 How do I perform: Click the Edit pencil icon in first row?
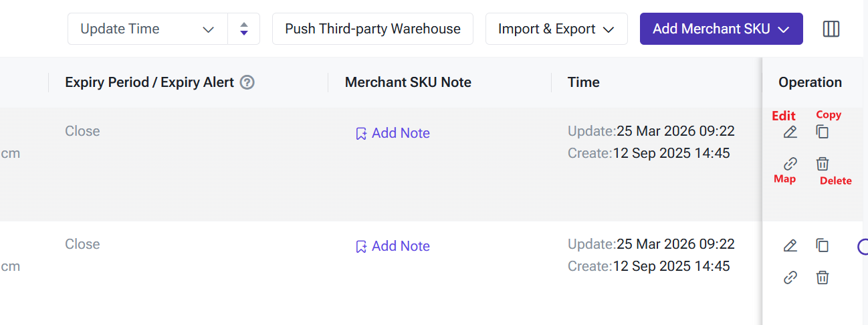(790, 132)
